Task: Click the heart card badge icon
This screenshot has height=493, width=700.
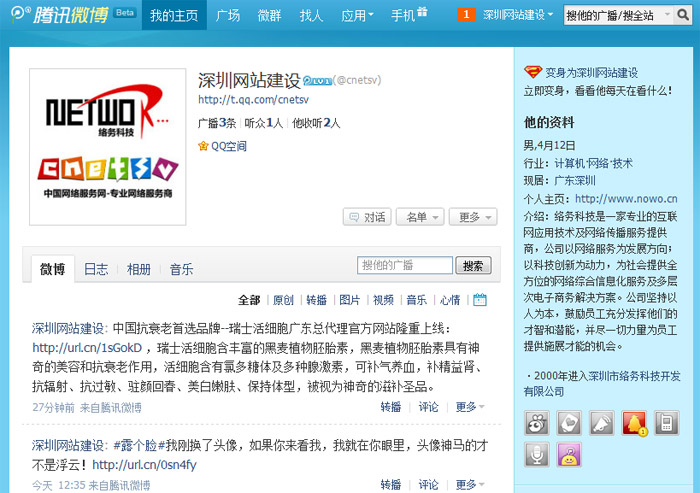Action: pyautogui.click(x=569, y=422)
